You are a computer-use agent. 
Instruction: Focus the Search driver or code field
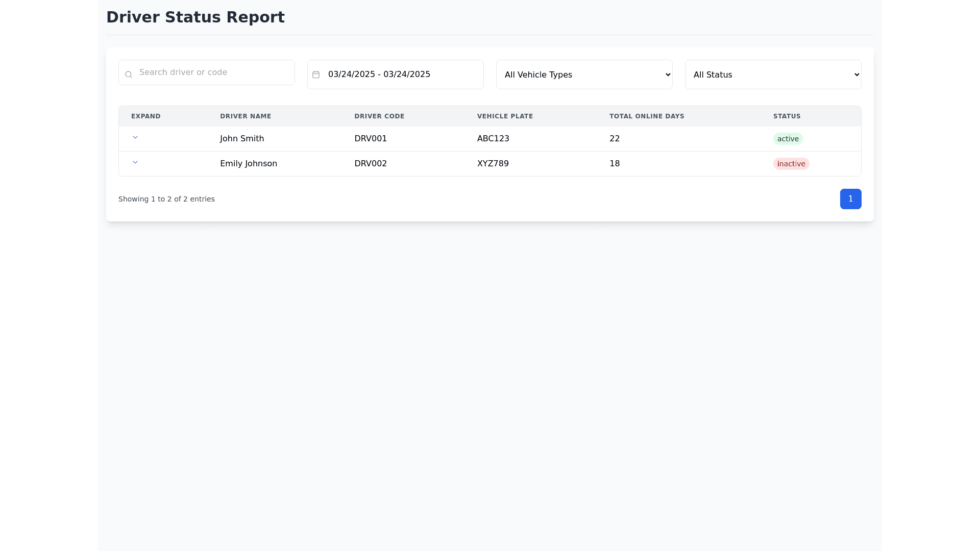(214, 72)
